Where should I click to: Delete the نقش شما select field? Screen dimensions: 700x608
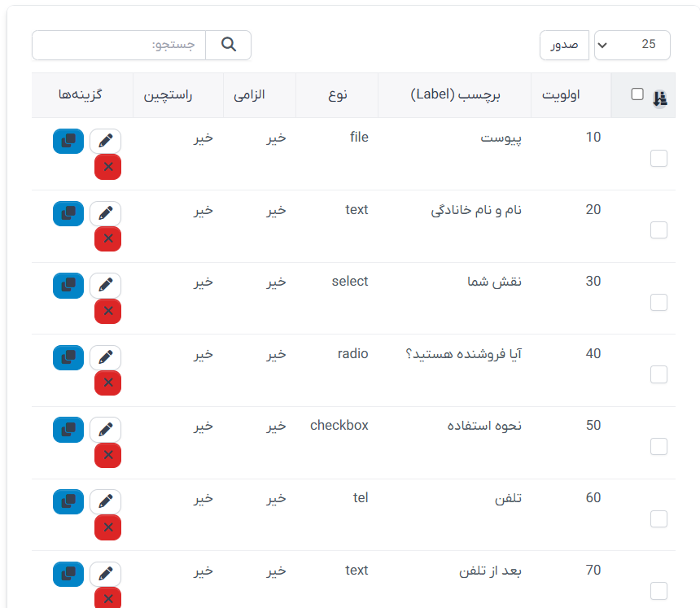click(107, 311)
